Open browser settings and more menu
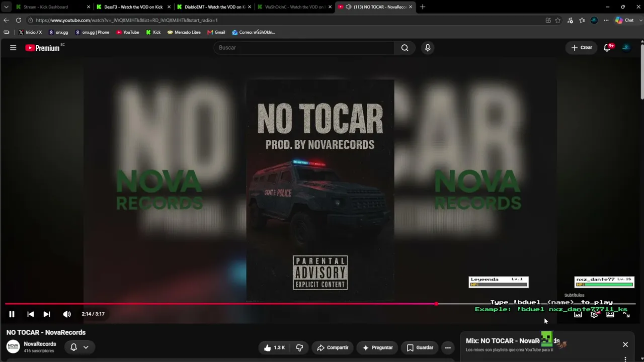Viewport: 644px width, 362px height. click(x=606, y=20)
